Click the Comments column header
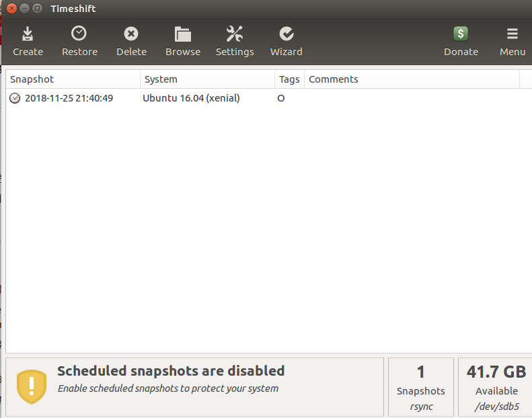Screen dimensions: 532x418 coord(412,79)
